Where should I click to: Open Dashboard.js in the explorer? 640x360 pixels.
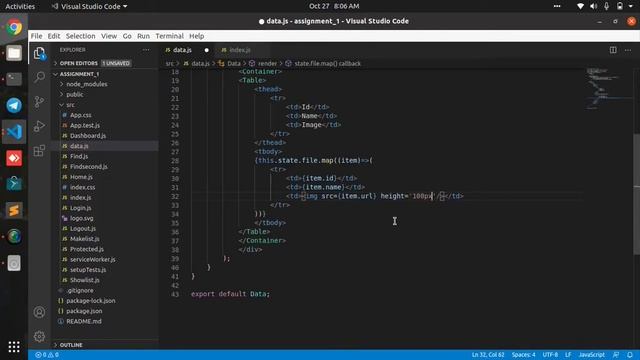coord(88,136)
